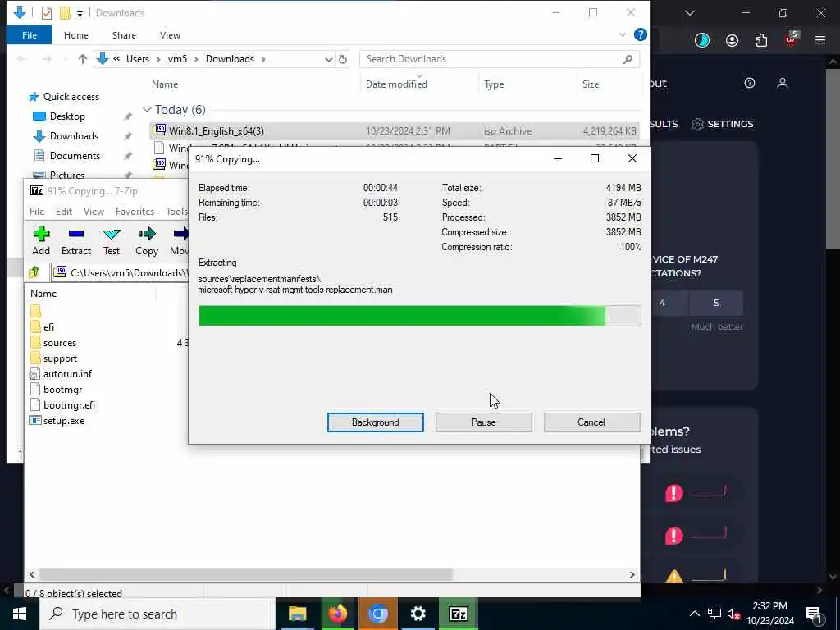Viewport: 840px width, 630px height.
Task: Send extraction to Background
Action: click(375, 422)
